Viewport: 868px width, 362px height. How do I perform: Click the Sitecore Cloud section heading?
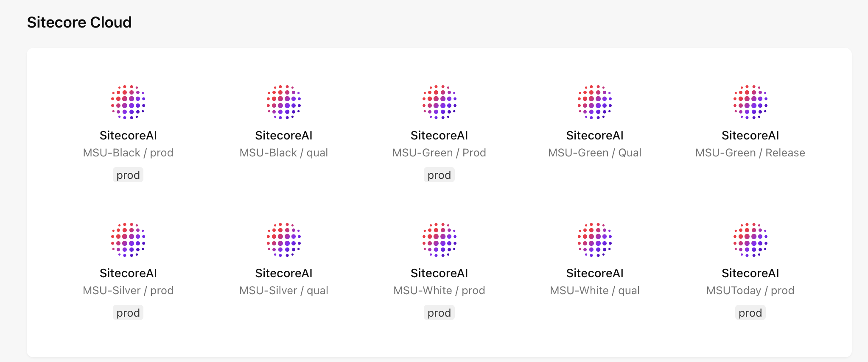point(79,22)
